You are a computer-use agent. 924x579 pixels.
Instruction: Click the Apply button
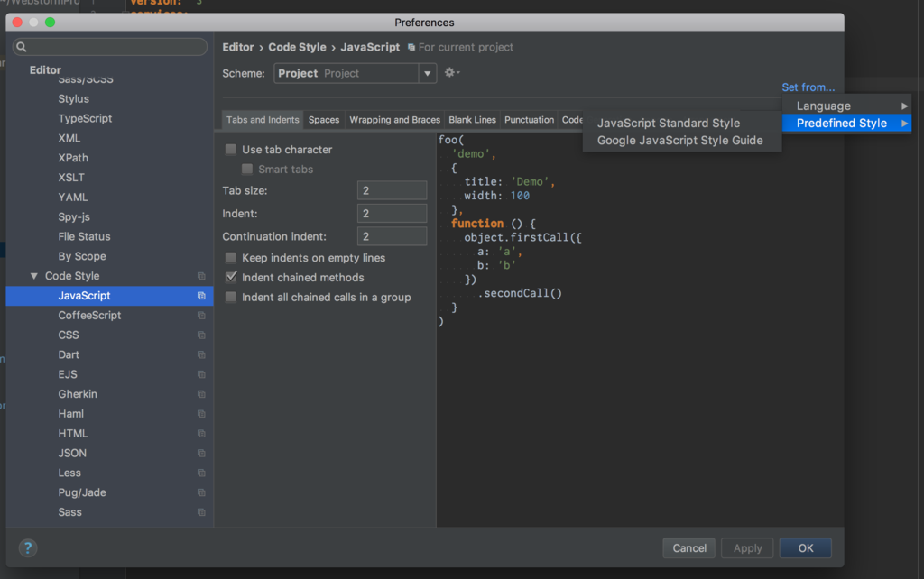click(x=747, y=547)
